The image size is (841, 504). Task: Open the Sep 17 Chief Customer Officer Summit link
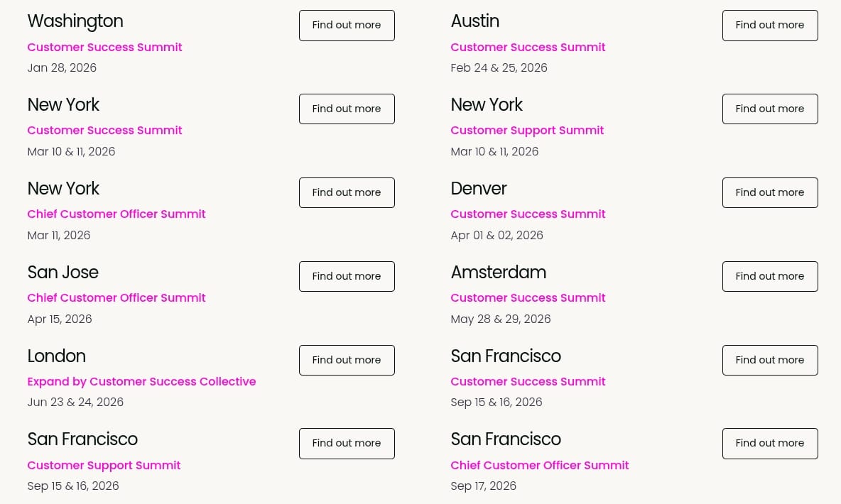tap(540, 466)
